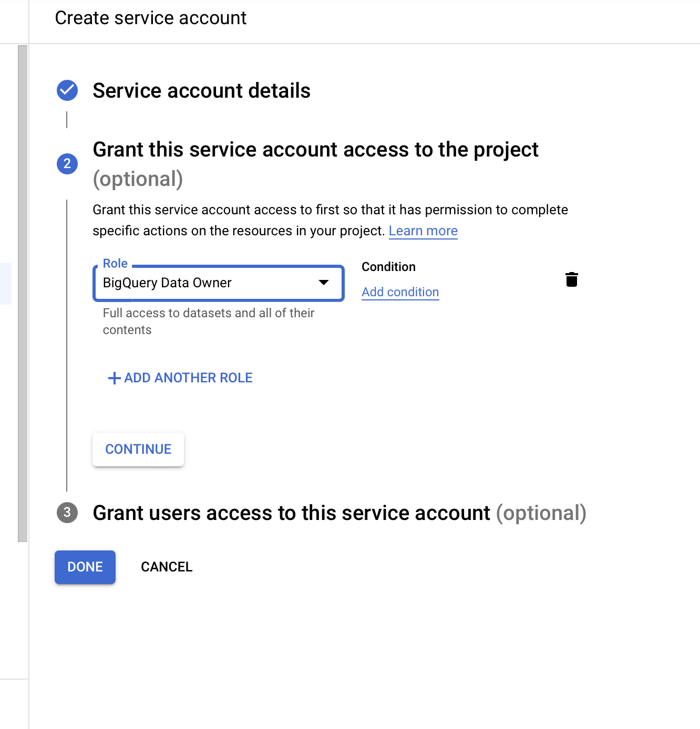Click the role description helper text
The width and height of the screenshot is (700, 729).
(209, 321)
